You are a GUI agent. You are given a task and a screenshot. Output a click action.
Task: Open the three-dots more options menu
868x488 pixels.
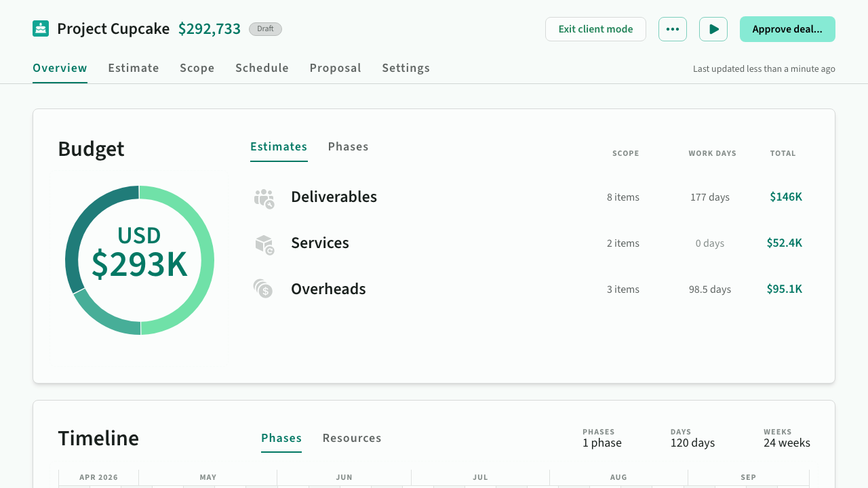pyautogui.click(x=672, y=29)
